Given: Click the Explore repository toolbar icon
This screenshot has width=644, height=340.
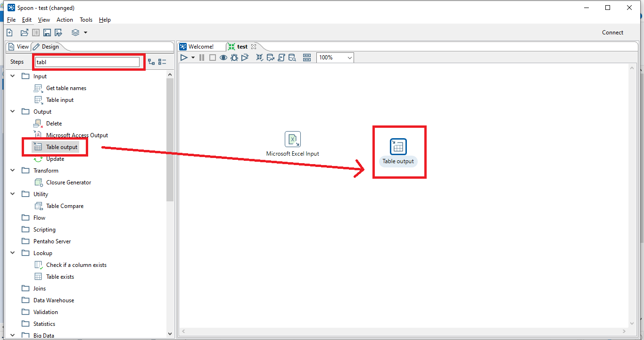Looking at the screenshot, I should pos(36,33).
